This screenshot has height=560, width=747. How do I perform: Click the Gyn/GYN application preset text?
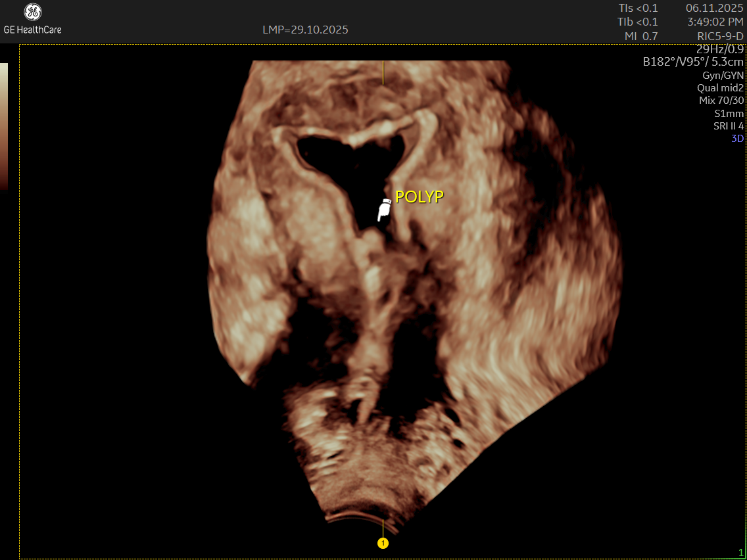tap(723, 75)
